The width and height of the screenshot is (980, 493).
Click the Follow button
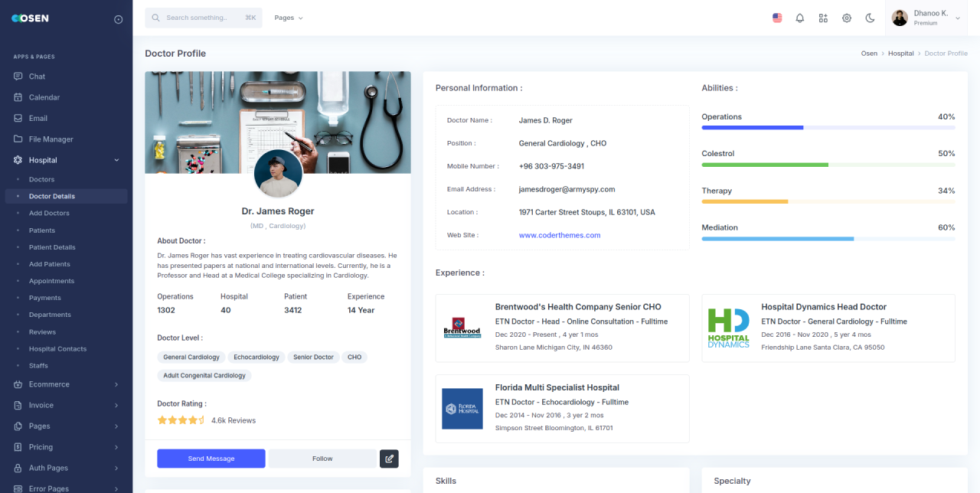pyautogui.click(x=322, y=459)
